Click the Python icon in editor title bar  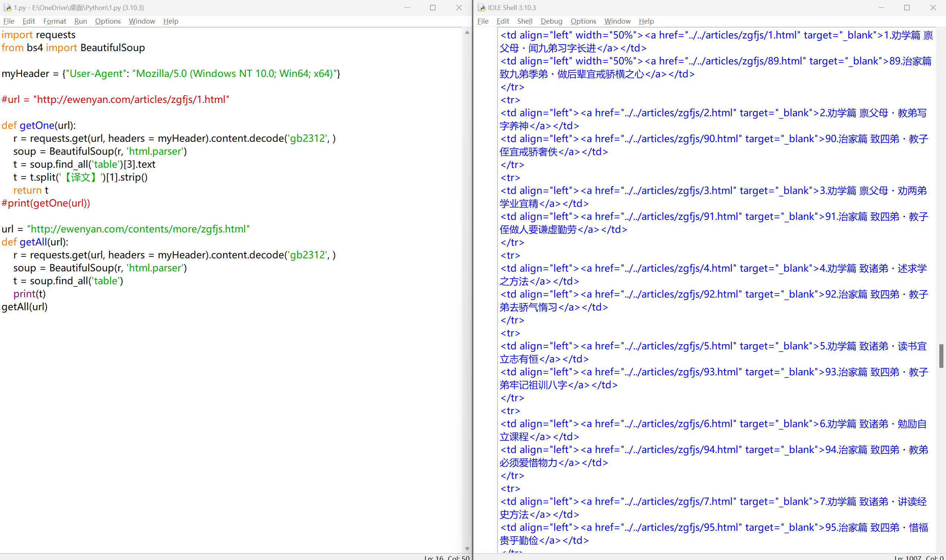pos(7,7)
